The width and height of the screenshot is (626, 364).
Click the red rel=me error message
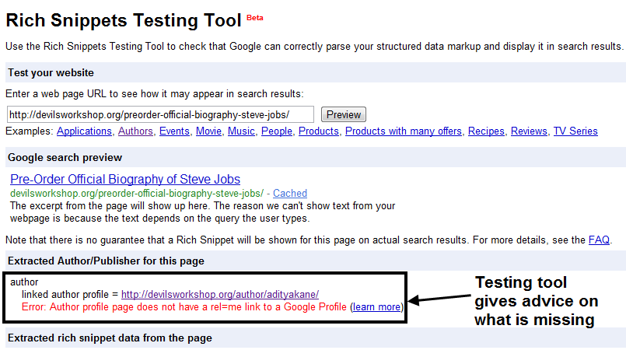tap(184, 307)
